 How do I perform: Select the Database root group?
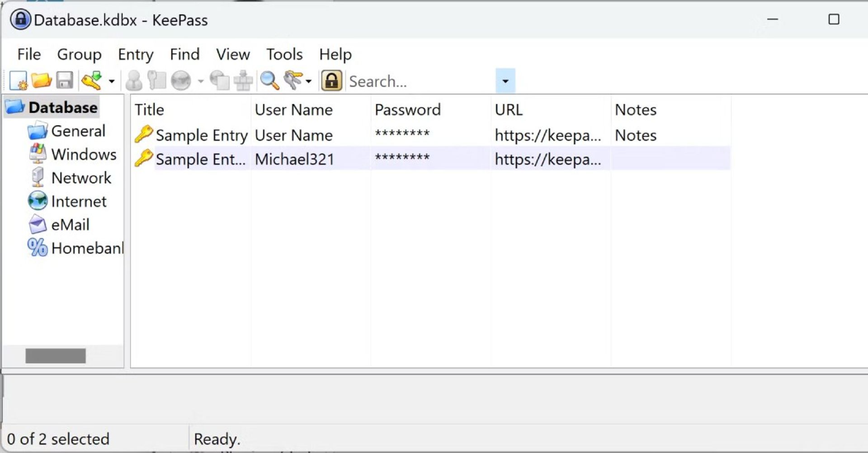(63, 107)
